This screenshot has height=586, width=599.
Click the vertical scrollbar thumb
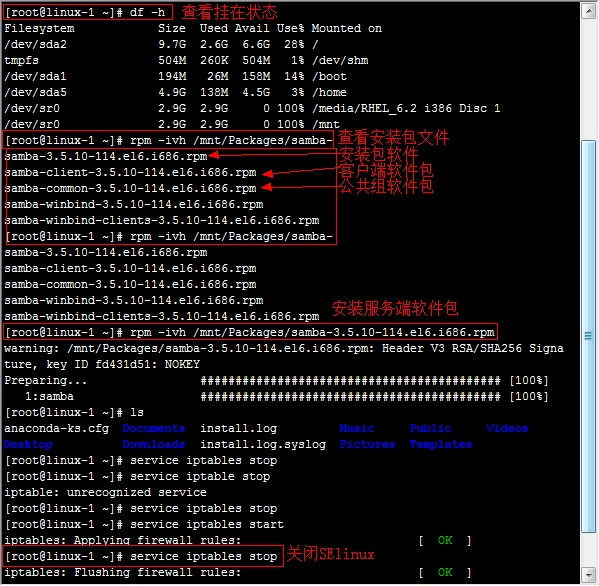coord(589,336)
